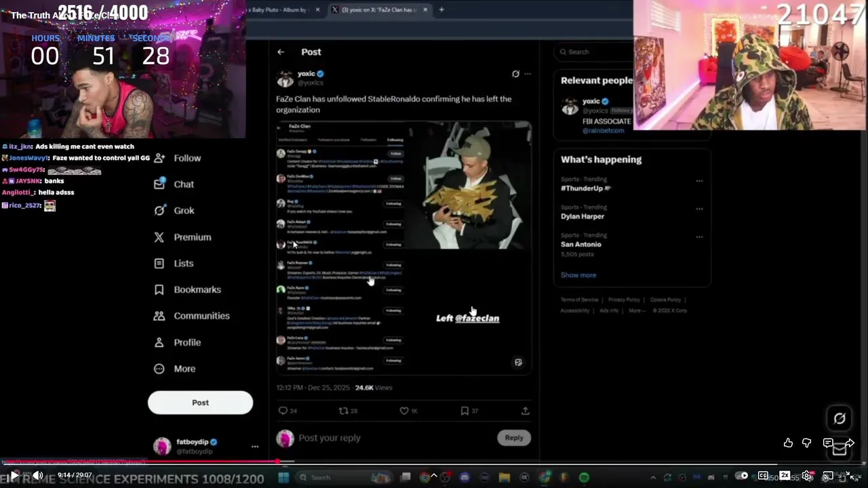The height and width of the screenshot is (488, 868).
Task: Open the more options dots on yoxic's post
Action: (x=528, y=74)
